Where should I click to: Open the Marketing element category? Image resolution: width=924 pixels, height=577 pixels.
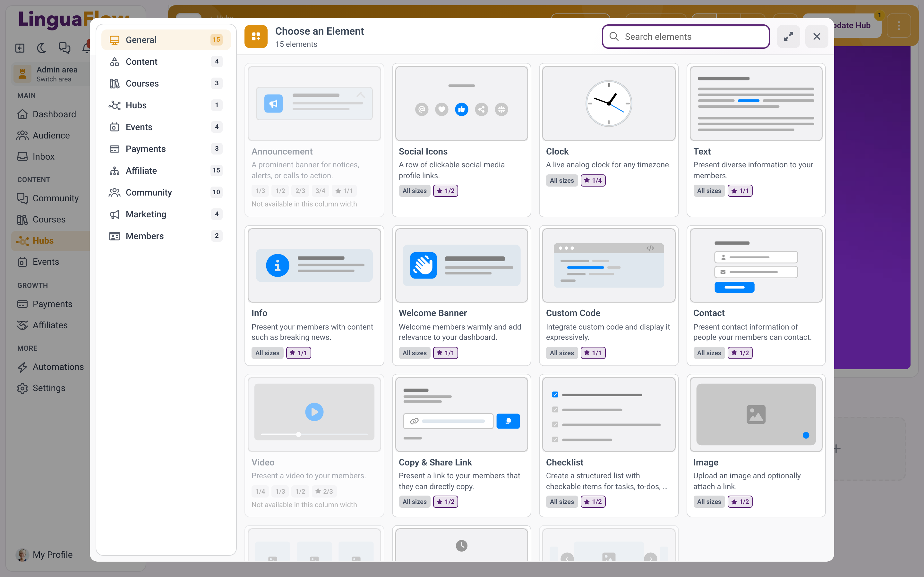166,214
